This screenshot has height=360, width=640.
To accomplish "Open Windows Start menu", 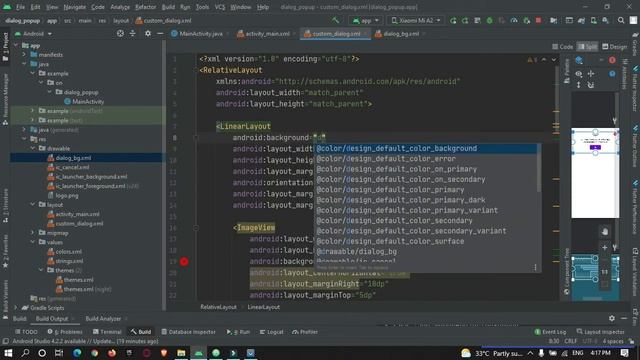I will pos(8,353).
